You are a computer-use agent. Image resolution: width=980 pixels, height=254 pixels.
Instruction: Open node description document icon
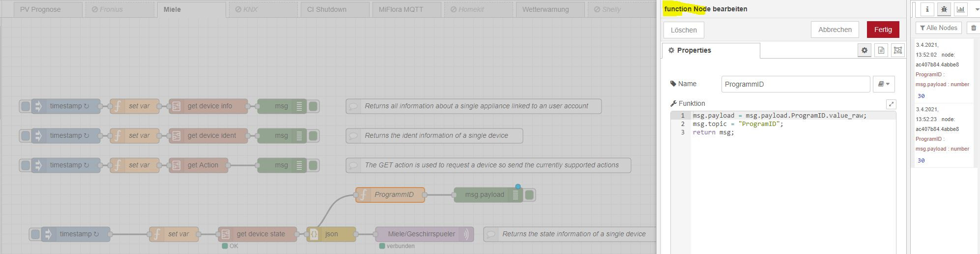point(881,50)
